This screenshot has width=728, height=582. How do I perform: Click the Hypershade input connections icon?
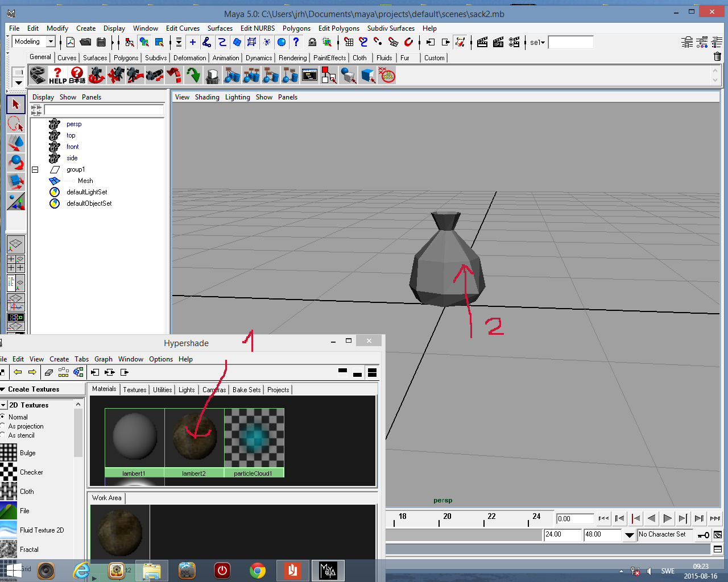coord(95,372)
